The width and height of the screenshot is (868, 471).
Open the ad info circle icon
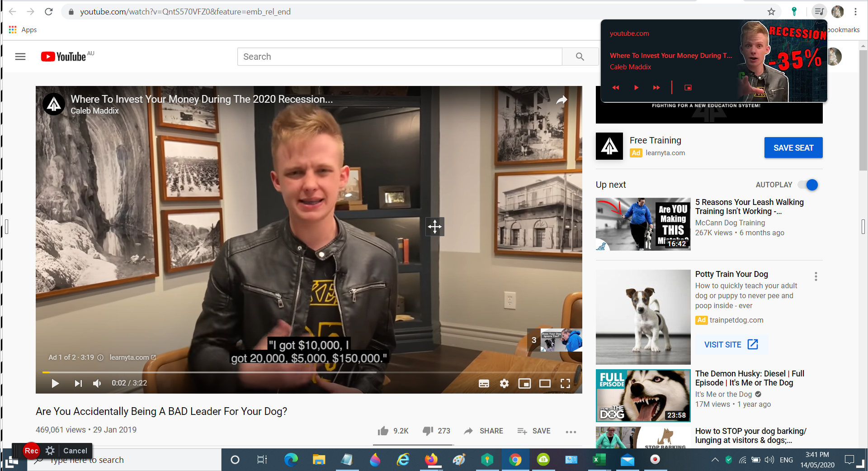tap(100, 357)
